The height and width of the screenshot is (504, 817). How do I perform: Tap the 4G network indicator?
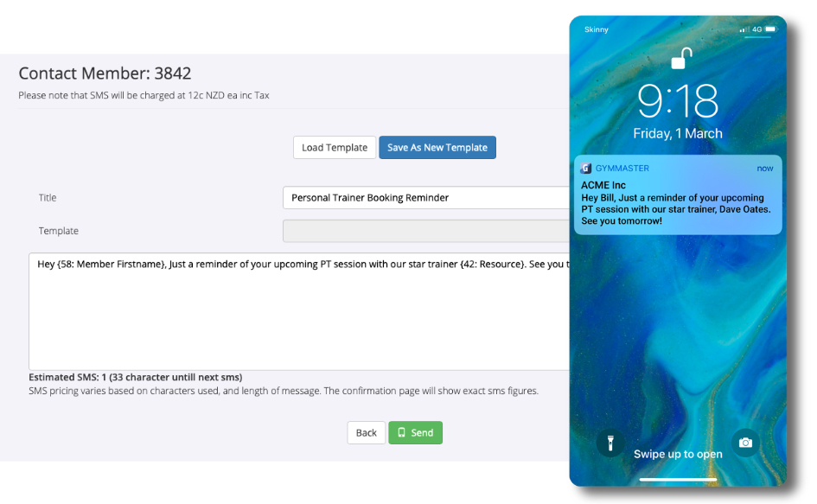(x=757, y=29)
